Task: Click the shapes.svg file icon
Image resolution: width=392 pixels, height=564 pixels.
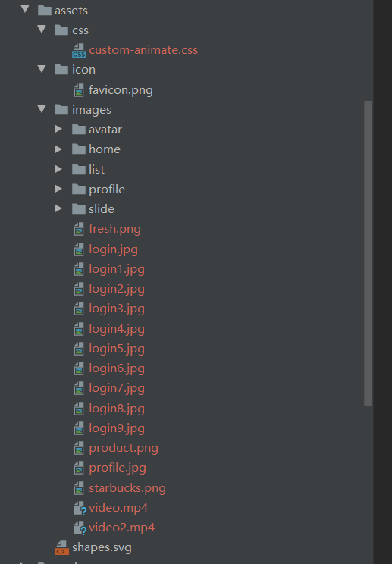Action: [61, 547]
